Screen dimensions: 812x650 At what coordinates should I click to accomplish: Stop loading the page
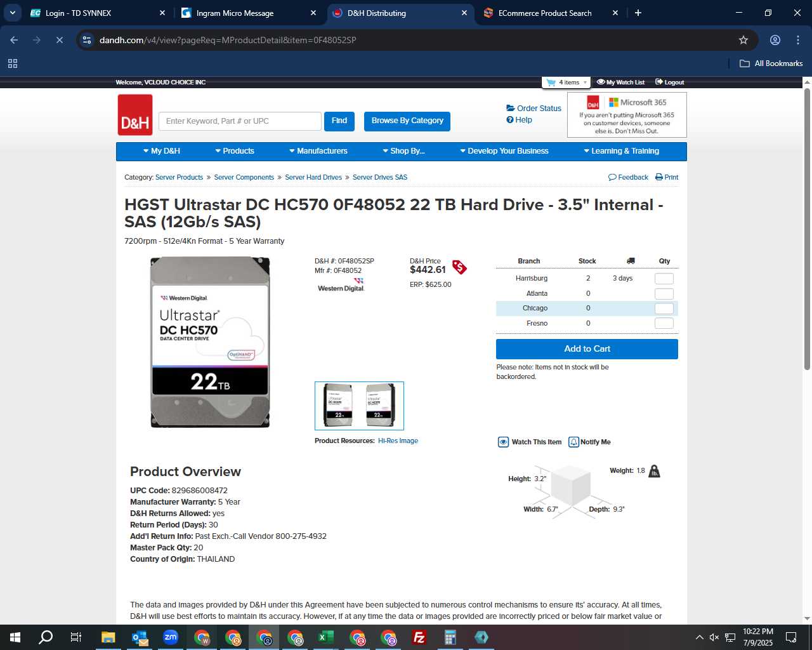click(60, 40)
